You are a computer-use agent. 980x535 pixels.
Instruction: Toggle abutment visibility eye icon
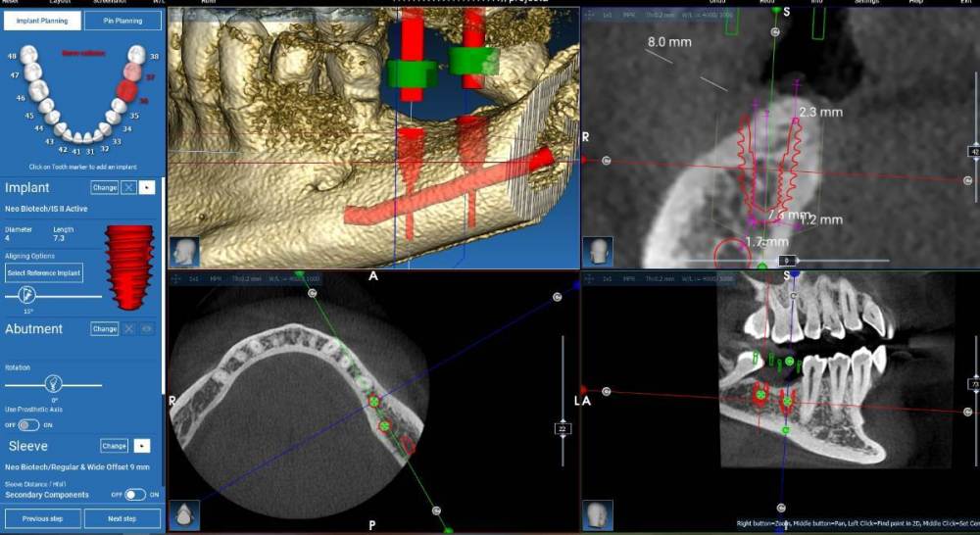coord(147,329)
